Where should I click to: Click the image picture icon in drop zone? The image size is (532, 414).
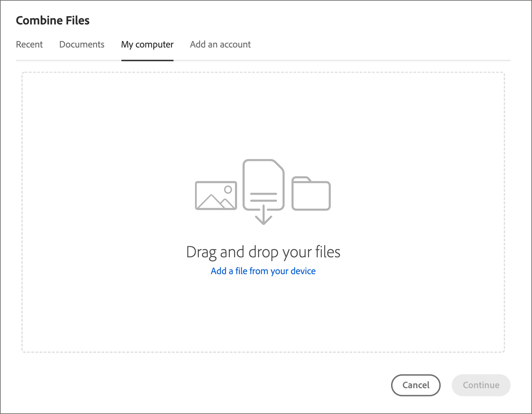point(216,196)
